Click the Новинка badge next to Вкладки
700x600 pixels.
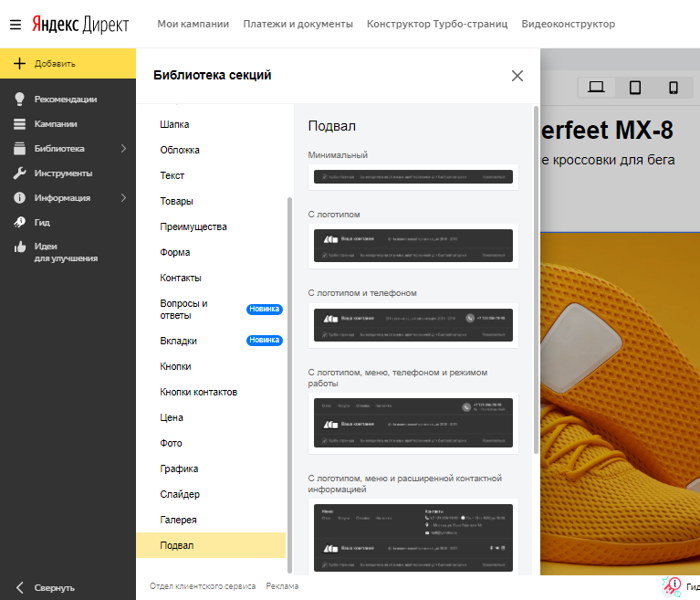pyautogui.click(x=265, y=341)
